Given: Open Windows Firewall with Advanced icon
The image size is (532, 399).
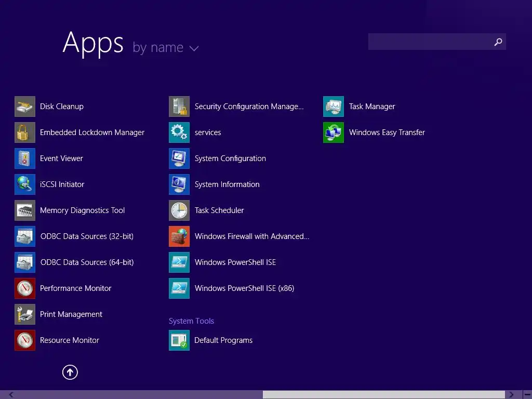Looking at the screenshot, I should pos(179,236).
